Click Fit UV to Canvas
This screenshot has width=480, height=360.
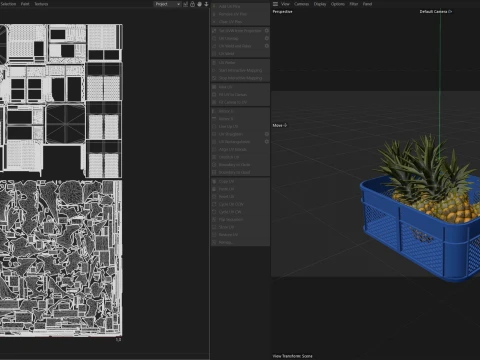click(240, 95)
